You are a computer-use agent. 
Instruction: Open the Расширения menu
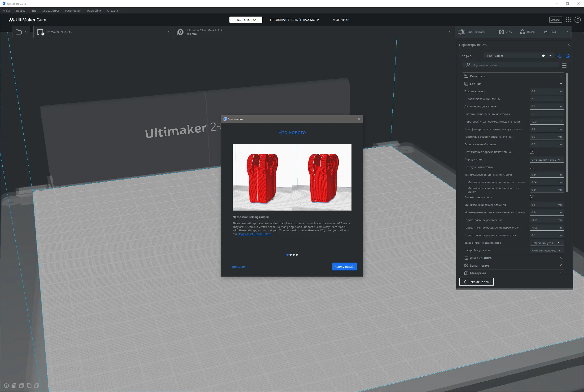tap(73, 11)
